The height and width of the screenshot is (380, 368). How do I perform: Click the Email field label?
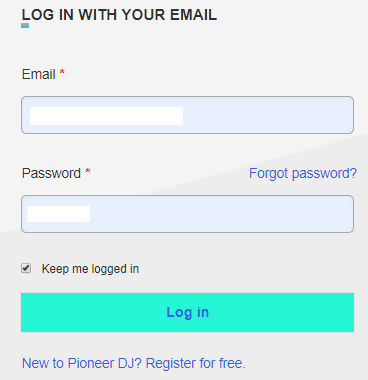point(39,74)
